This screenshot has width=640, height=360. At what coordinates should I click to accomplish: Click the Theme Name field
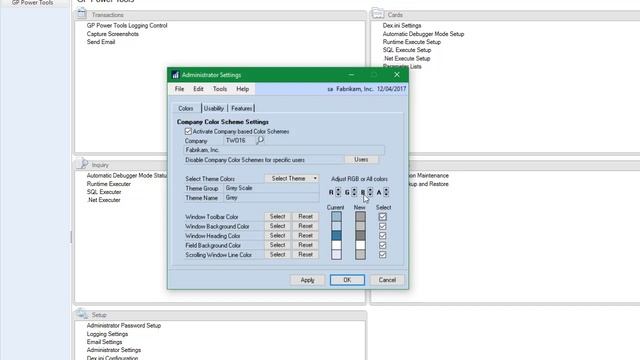[x=271, y=198]
